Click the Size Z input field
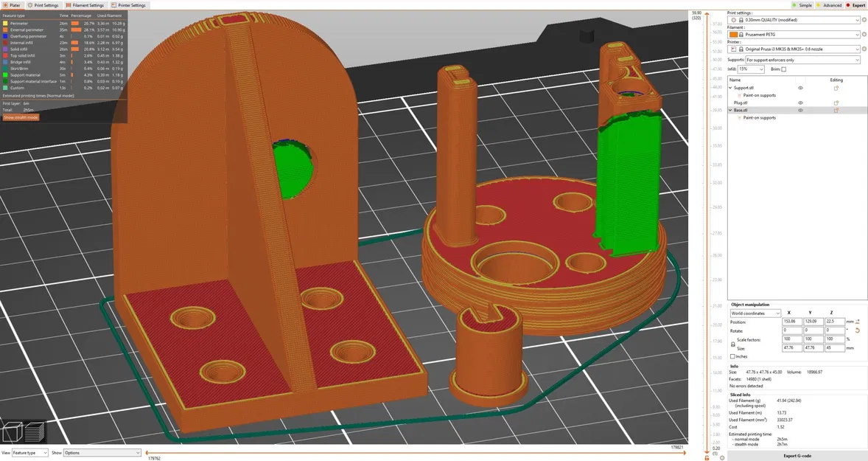868x461 pixels. (x=834, y=348)
